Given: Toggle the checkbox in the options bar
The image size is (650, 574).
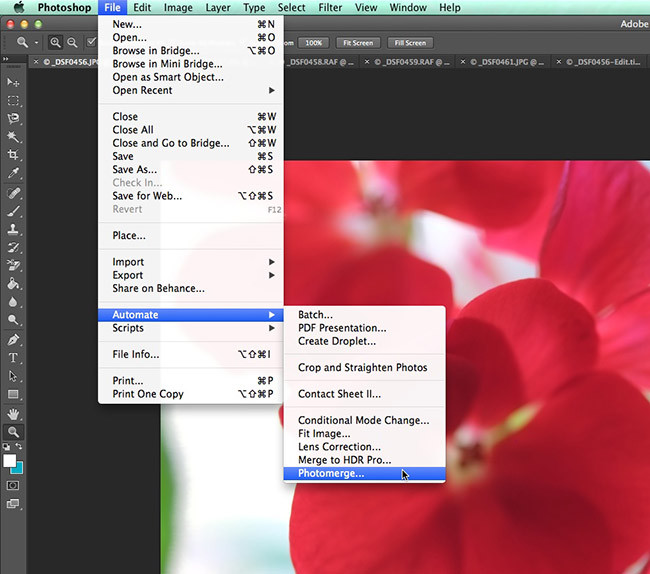Looking at the screenshot, I should click(x=92, y=43).
